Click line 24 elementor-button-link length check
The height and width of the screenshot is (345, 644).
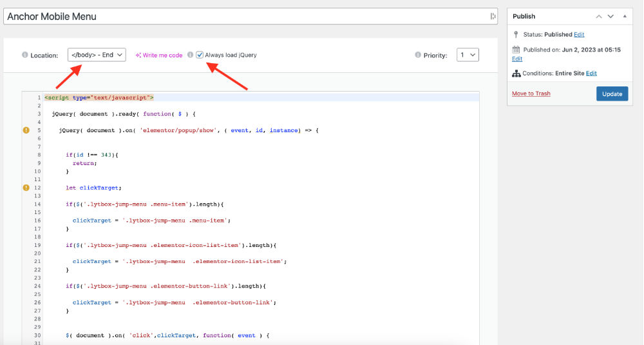[166, 286]
